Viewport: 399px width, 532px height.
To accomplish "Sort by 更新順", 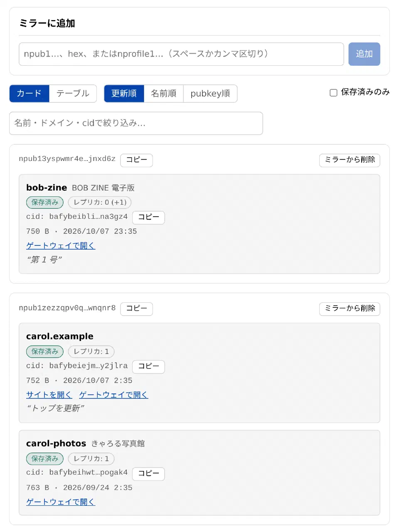I will coord(124,94).
